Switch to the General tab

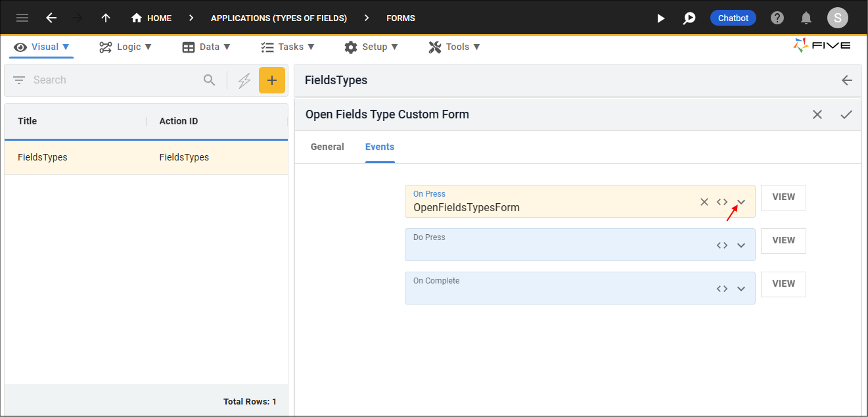327,147
